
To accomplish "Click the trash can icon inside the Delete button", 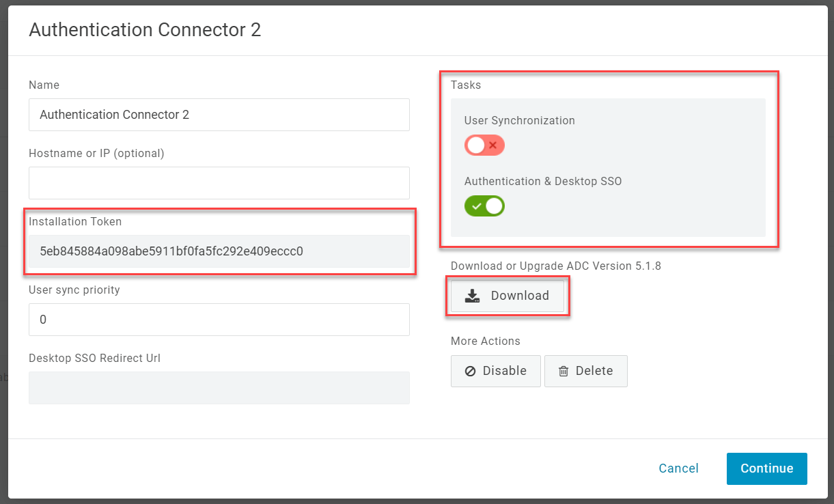I will point(564,371).
